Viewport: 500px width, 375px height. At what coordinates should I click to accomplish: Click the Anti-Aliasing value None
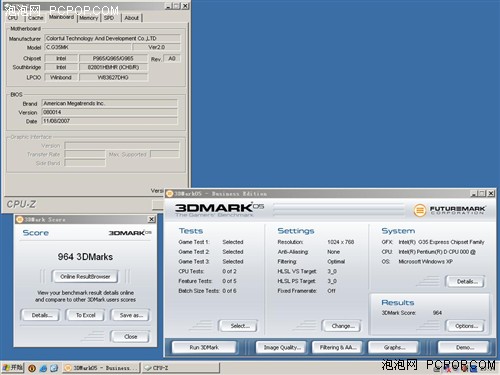tap(334, 252)
